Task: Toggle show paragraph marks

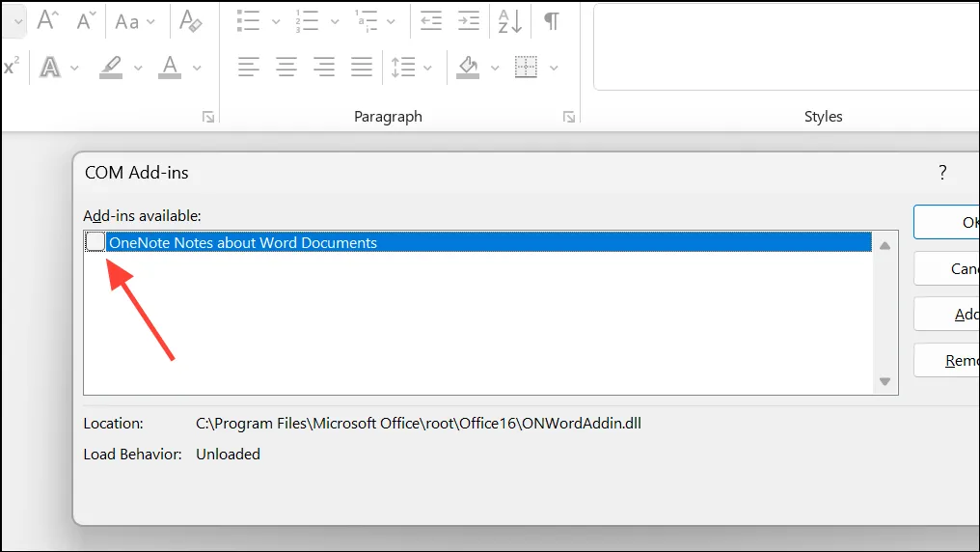Action: pos(552,21)
